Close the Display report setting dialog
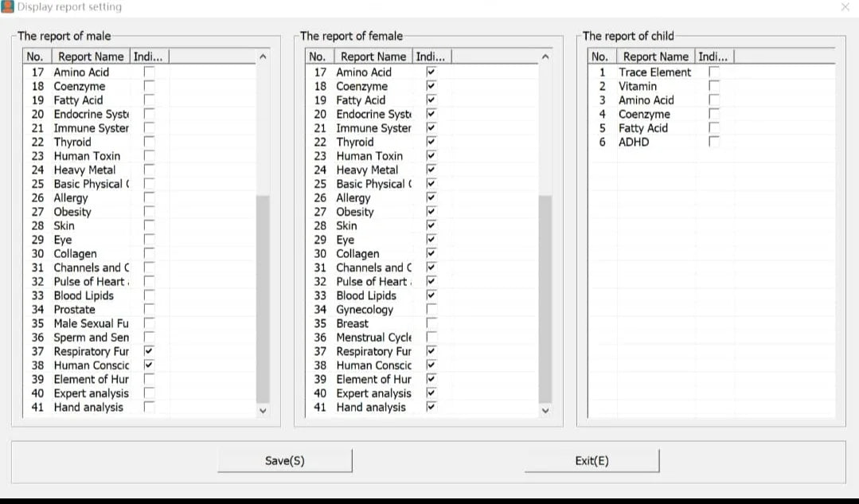 point(845,7)
